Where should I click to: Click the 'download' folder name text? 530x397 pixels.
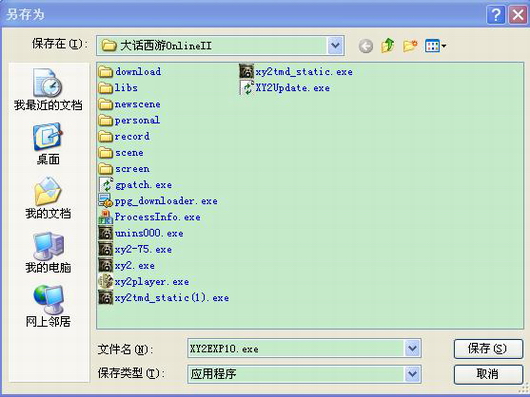pos(138,72)
